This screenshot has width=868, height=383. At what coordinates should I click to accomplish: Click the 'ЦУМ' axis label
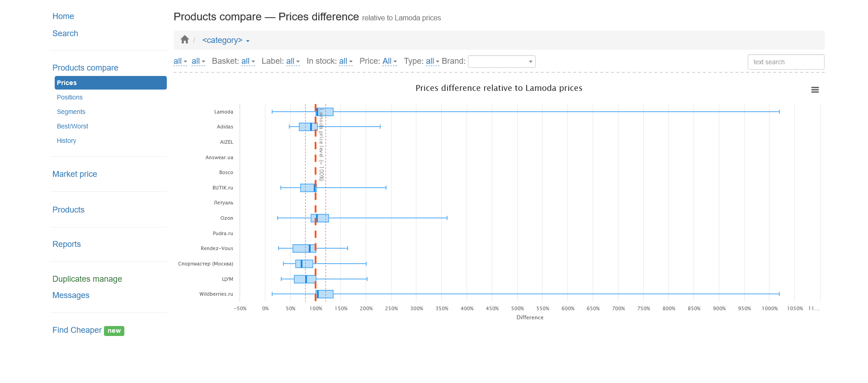click(x=227, y=279)
